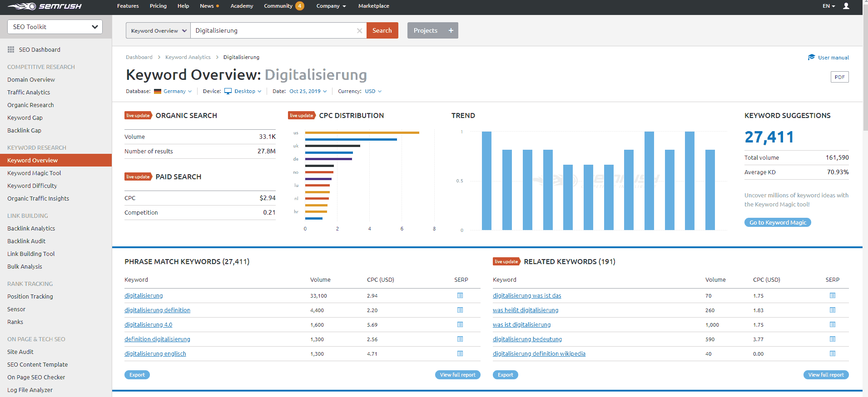Export related keywords

[506, 375]
